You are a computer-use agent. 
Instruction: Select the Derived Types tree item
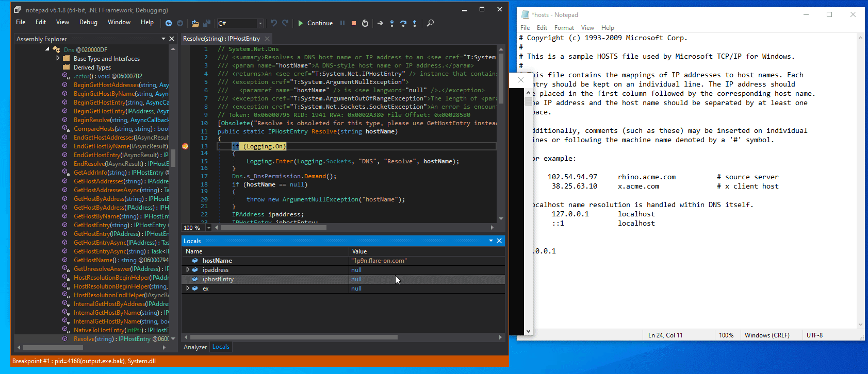click(x=92, y=67)
